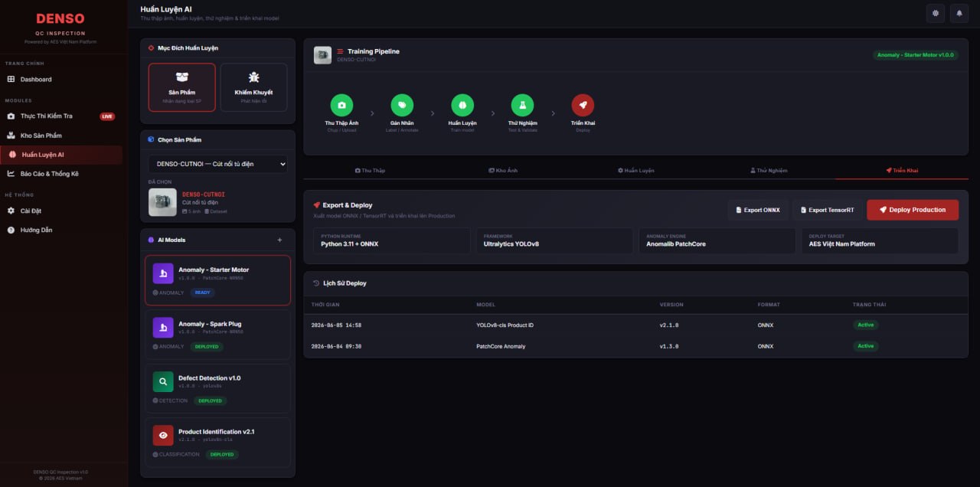This screenshot has height=487, width=980.
Task: Click the Active status for YOLOv8-cls Product ID
Action: point(865,325)
